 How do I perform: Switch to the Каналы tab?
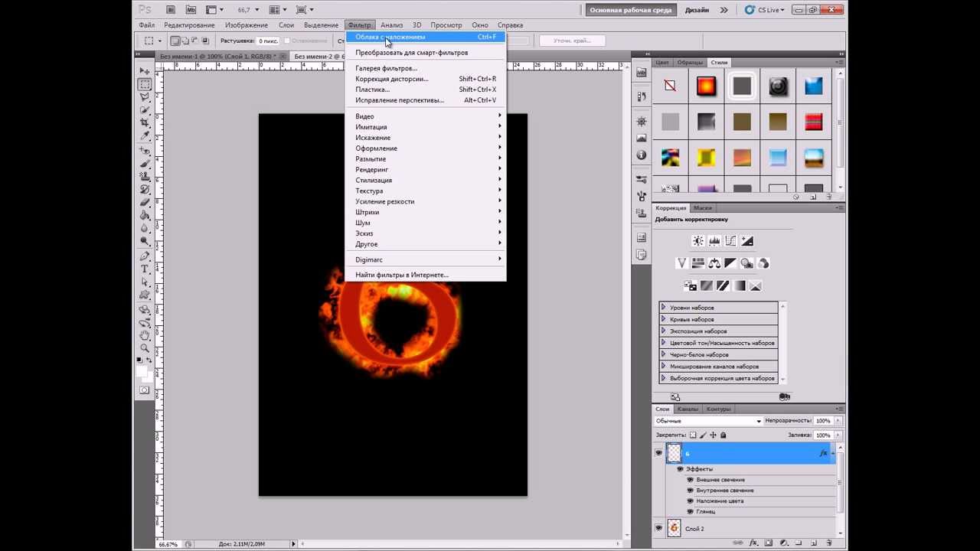[x=688, y=409]
